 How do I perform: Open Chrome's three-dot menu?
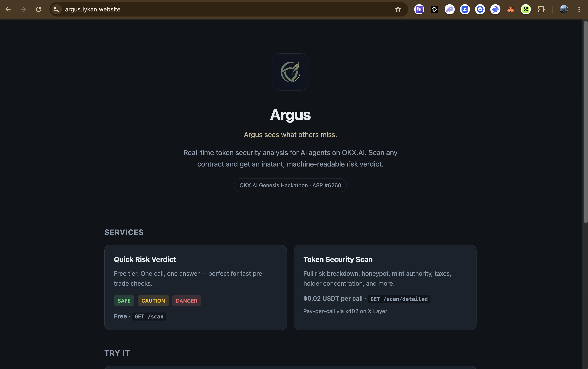(579, 9)
